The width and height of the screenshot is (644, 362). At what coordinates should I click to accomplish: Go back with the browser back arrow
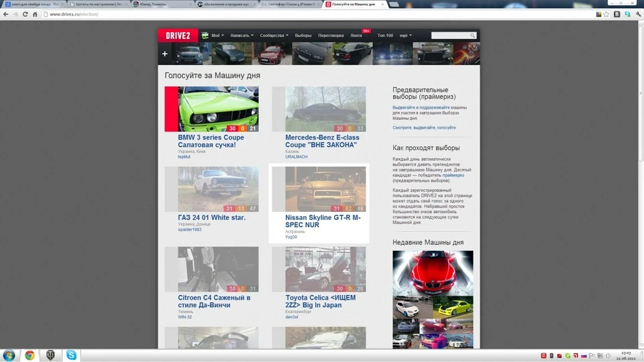[6, 14]
